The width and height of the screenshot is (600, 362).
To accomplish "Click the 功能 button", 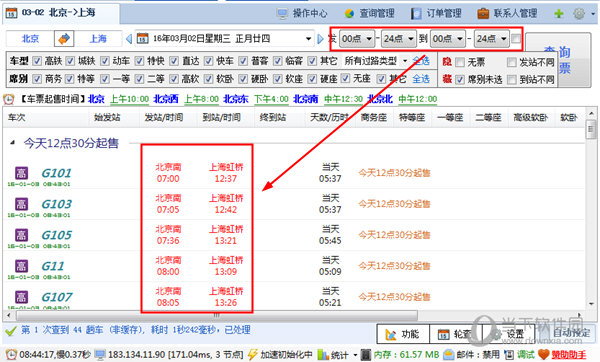I will (x=403, y=334).
